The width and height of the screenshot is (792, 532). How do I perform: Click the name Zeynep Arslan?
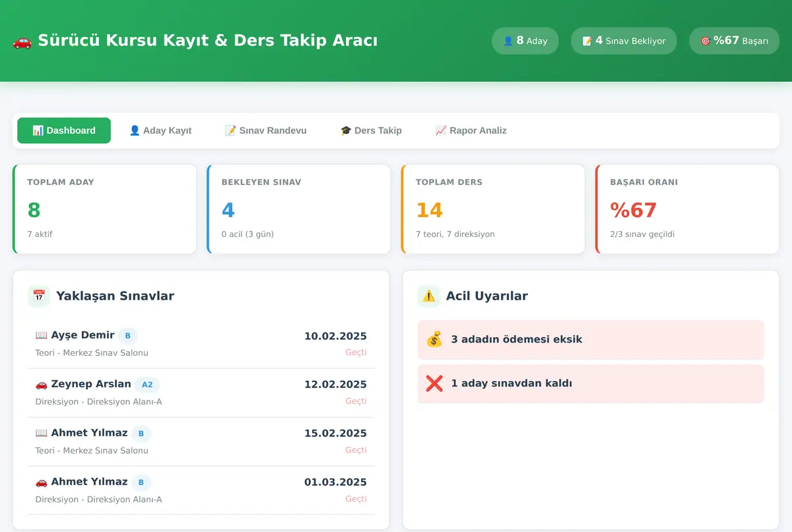coord(91,384)
